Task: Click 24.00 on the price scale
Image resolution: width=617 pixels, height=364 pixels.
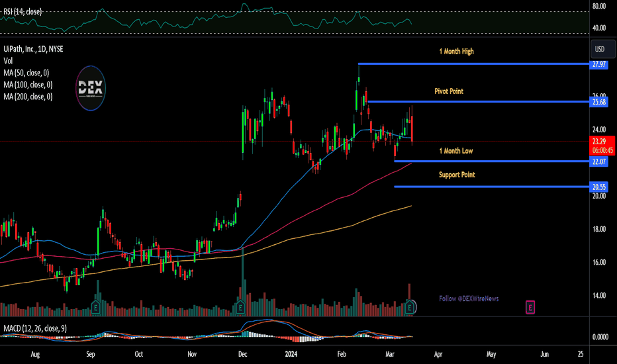Action: pos(599,130)
